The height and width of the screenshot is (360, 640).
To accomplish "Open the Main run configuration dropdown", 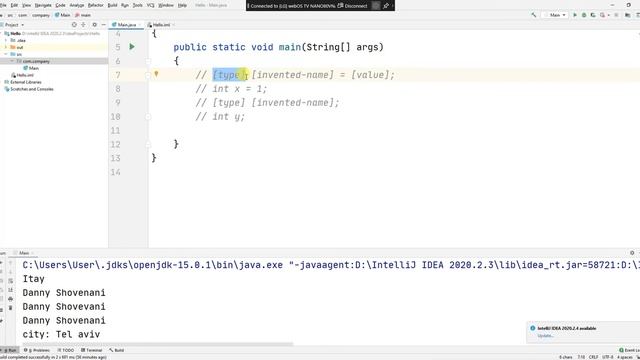I will [555, 15].
